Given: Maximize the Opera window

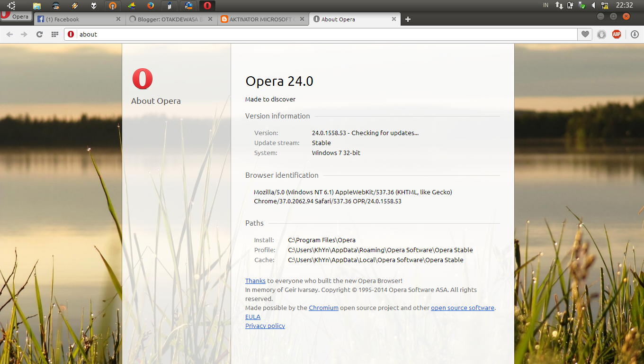Looking at the screenshot, I should coord(613,16).
